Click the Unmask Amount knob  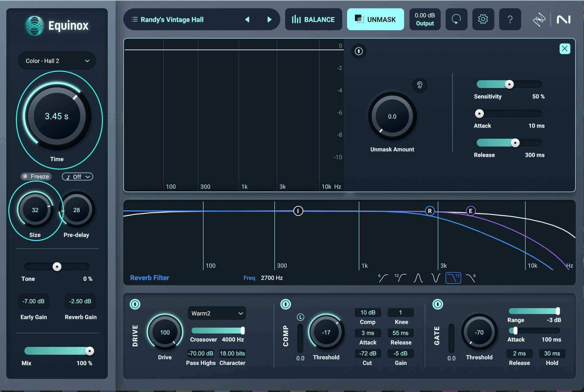pos(392,116)
